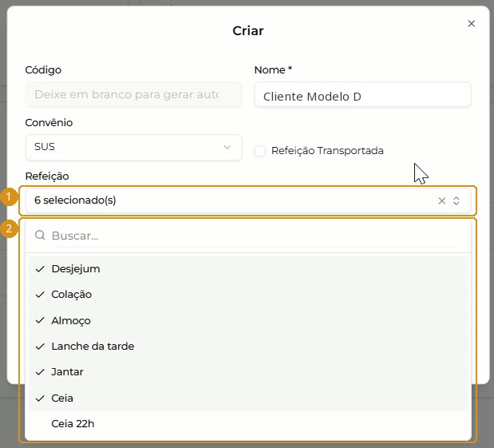Click the Desjejum list entry
Screen dimensions: 494x448
pyautogui.click(x=248, y=269)
